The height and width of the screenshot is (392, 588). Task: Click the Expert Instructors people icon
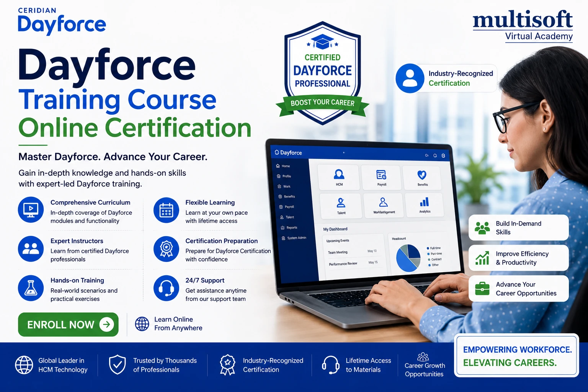(x=31, y=249)
